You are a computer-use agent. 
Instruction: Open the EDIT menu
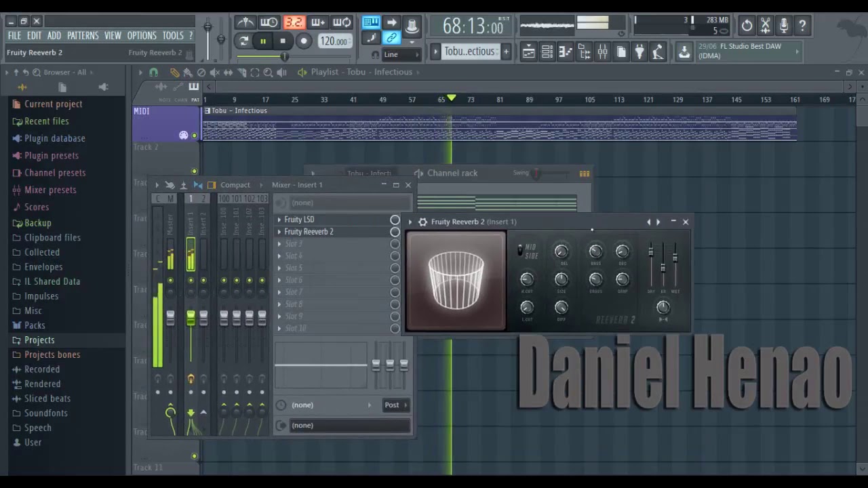click(x=34, y=35)
